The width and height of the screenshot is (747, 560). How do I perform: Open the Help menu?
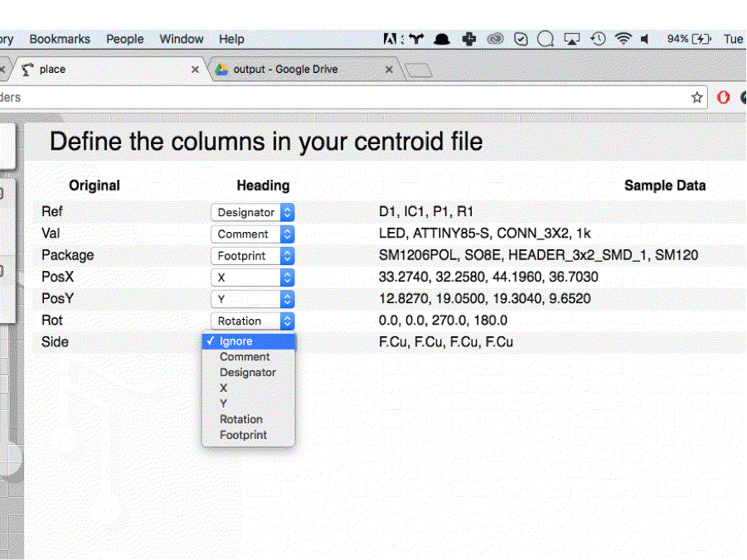tap(231, 39)
